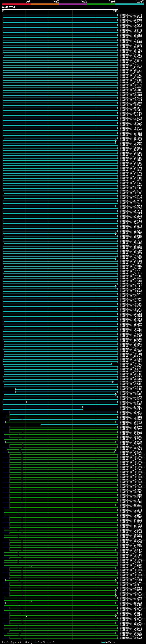
Task: Select the UniRef100_B9DHQ7 label
Action: tap(131, 389)
